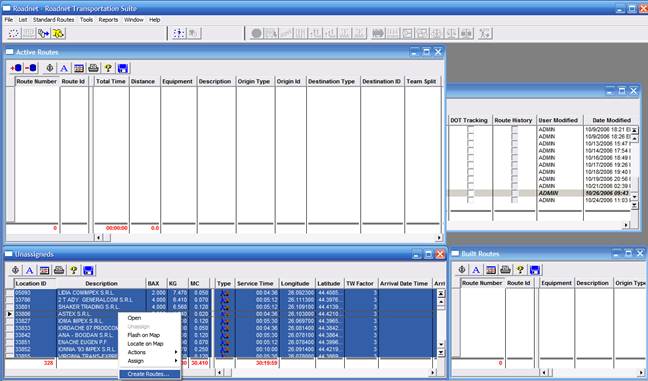This screenshot has width=648, height=381.
Task: Click the anchor icon in Active Routes toolbar
Action: coord(50,68)
